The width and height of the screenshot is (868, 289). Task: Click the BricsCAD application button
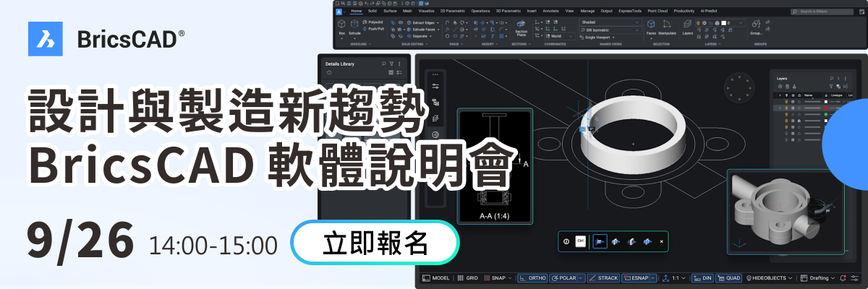click(339, 12)
